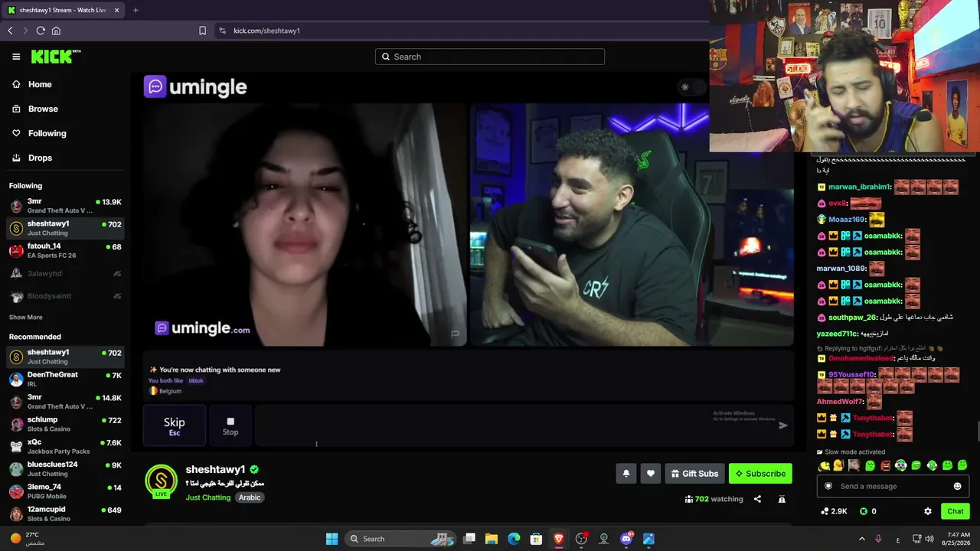Select the sheshtawy1 Stream browser tab
980x551 pixels.
click(63, 10)
